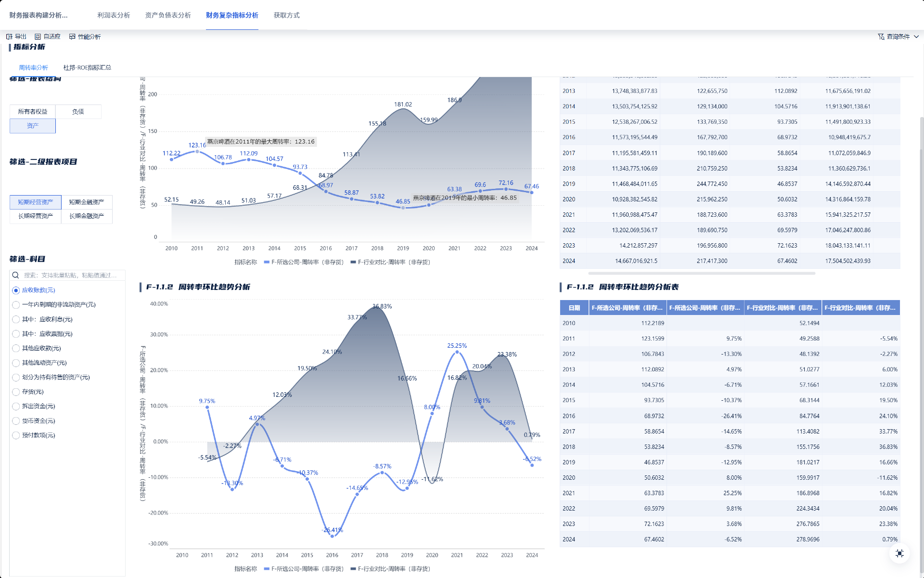Click the floating assistant icon at bottom right
924x578 pixels.
[x=899, y=553]
